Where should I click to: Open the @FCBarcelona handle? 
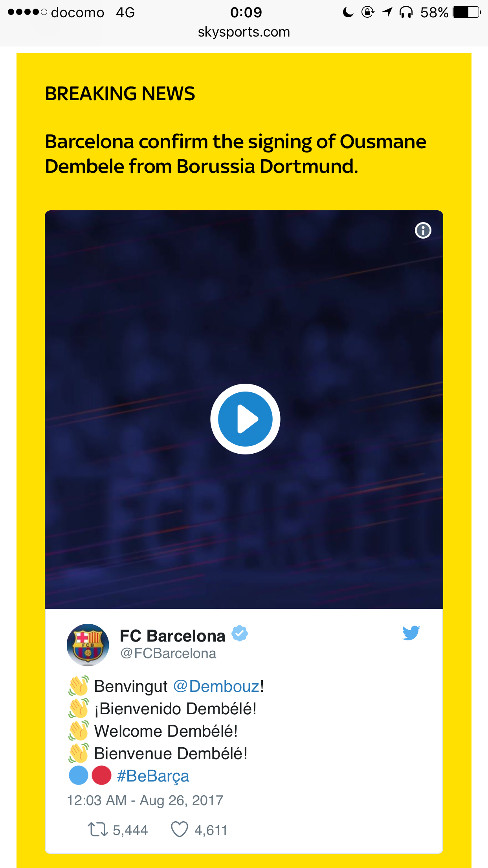coord(168,653)
